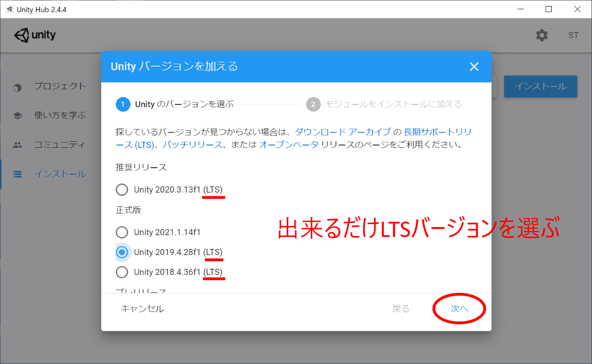Click the Unity バージョンを加える dialog title
The width and height of the screenshot is (592, 364).
[x=174, y=67]
